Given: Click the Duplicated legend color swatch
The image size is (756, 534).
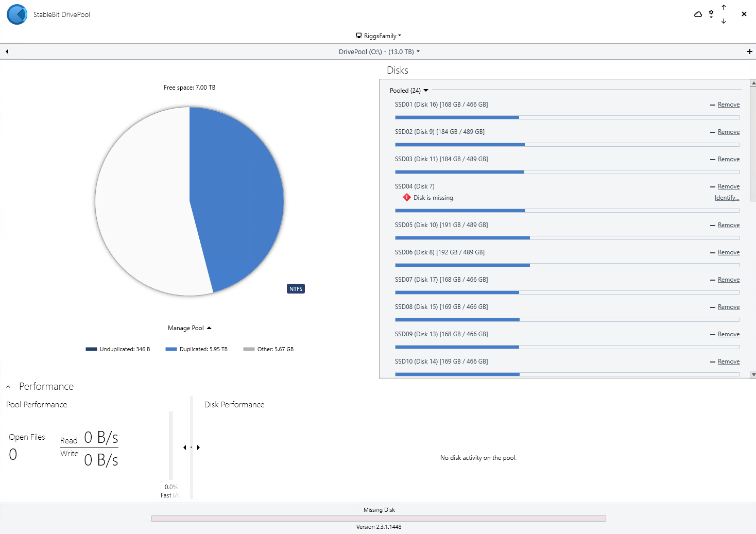Looking at the screenshot, I should click(x=171, y=349).
